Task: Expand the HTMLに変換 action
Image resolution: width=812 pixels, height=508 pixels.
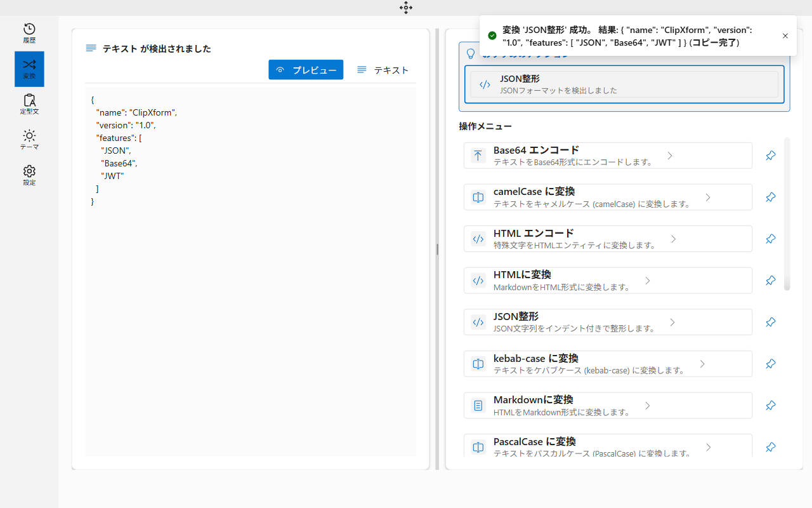Action: 647,280
